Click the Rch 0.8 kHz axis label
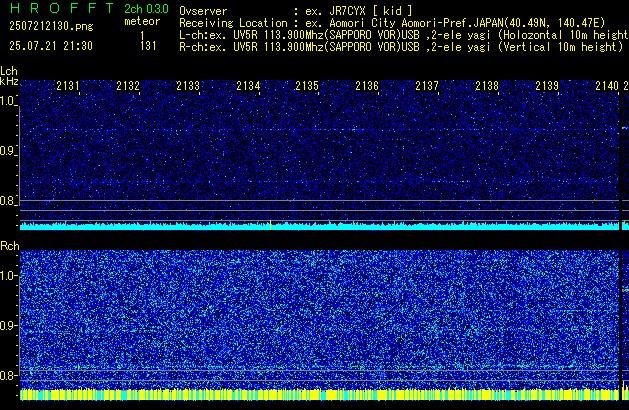 point(8,375)
